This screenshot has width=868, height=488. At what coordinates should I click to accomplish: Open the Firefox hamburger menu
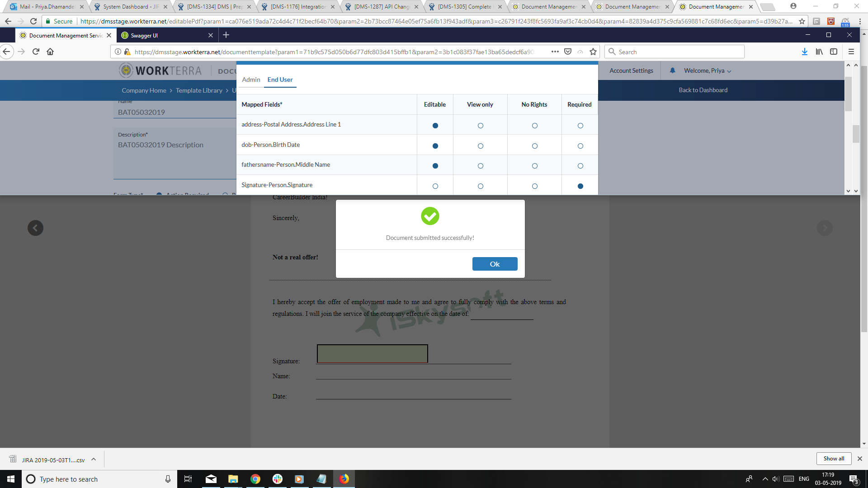[x=851, y=52]
